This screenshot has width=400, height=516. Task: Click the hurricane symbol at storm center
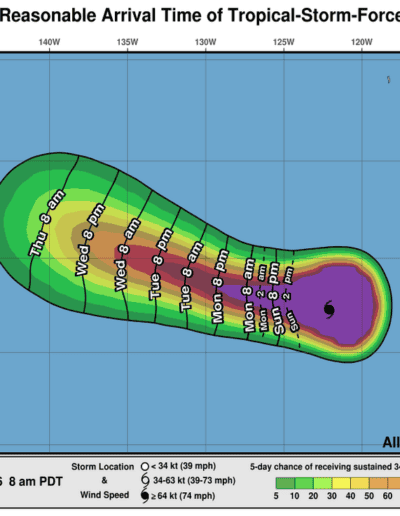(329, 309)
